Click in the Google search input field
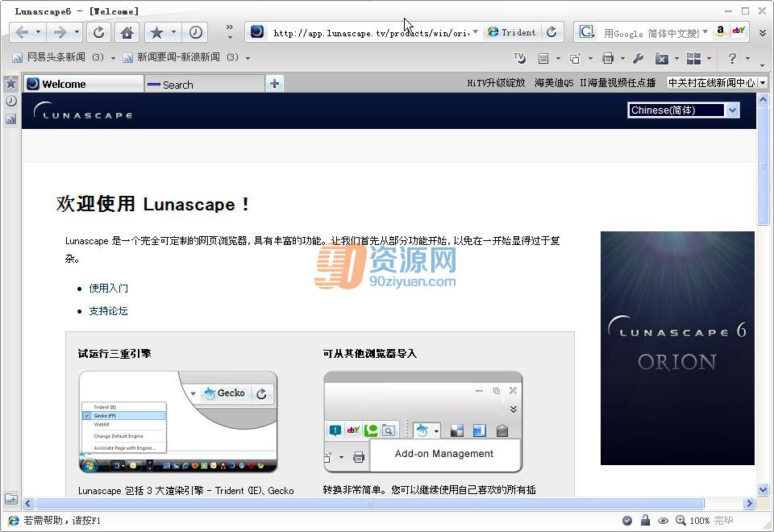Screen dimensions: 774x532 tap(651, 33)
